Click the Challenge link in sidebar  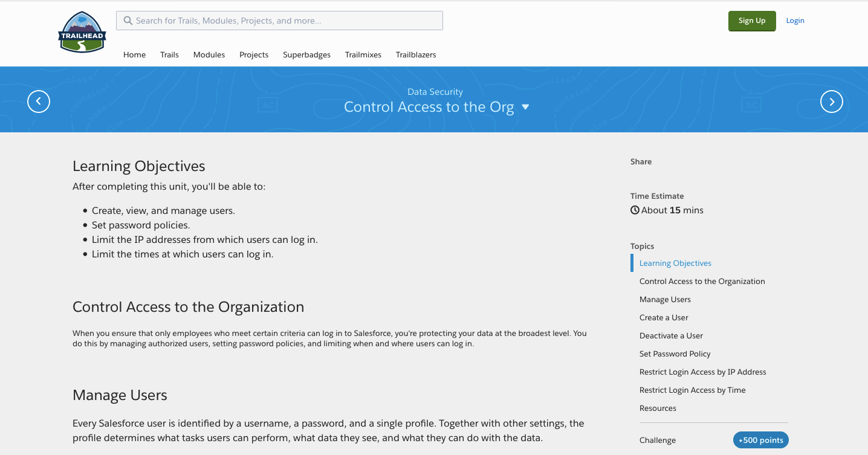(x=658, y=440)
